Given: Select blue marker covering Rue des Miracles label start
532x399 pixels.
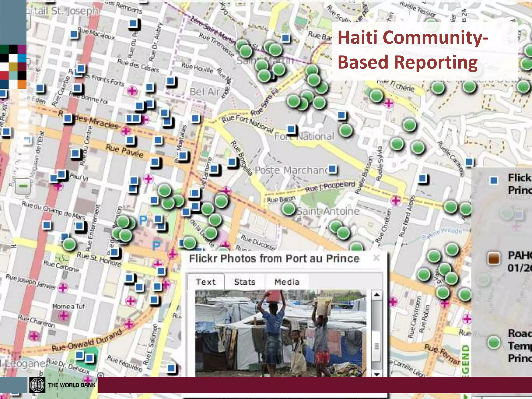Looking at the screenshot, I should [x=68, y=119].
